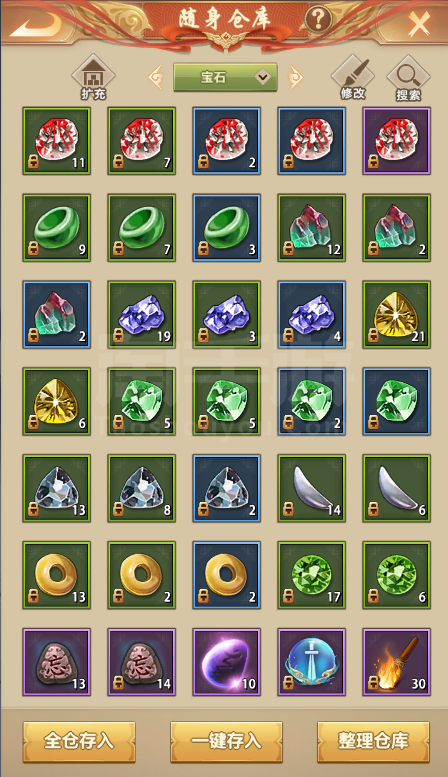The width and height of the screenshot is (448, 777).
Task: Select the purple egg item with count 10
Action: (x=226, y=662)
